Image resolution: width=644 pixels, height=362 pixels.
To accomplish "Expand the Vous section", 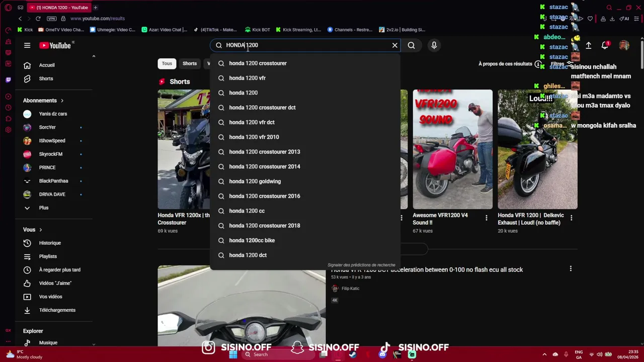I will [33, 230].
